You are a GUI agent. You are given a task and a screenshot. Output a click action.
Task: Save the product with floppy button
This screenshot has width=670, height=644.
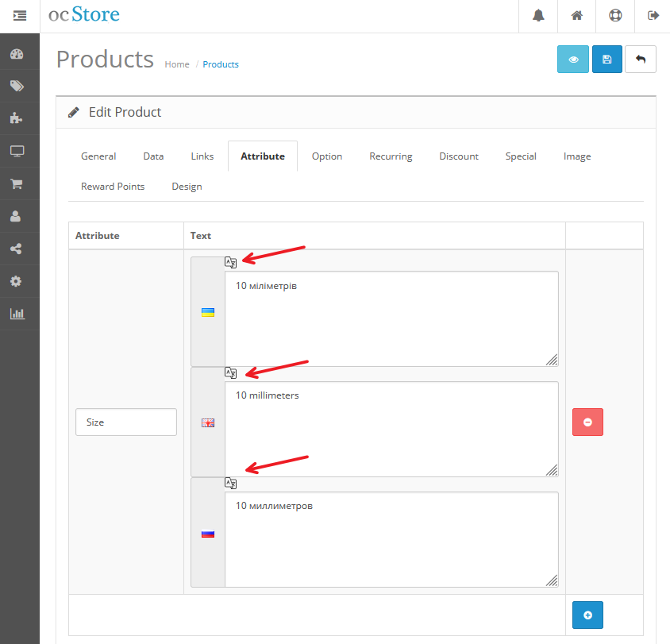point(607,60)
